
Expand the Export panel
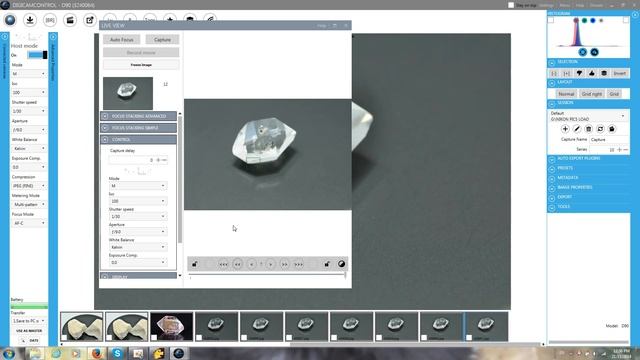click(588, 197)
